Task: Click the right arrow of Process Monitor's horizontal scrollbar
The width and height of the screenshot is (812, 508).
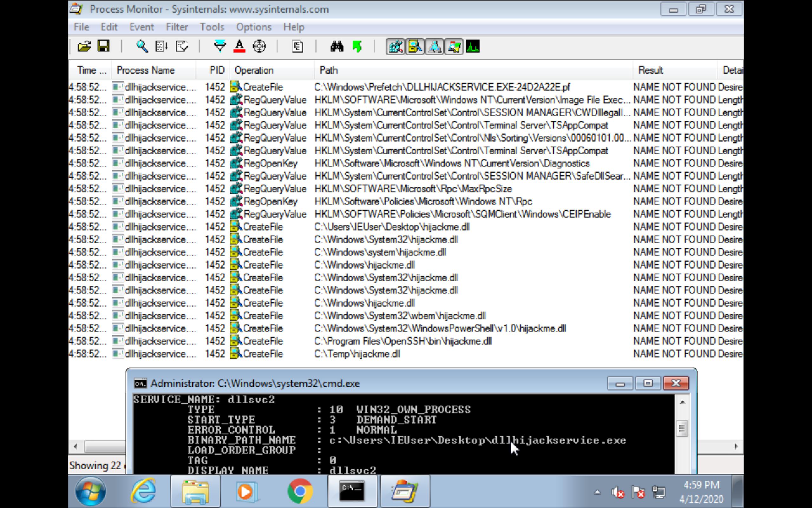Action: click(736, 446)
